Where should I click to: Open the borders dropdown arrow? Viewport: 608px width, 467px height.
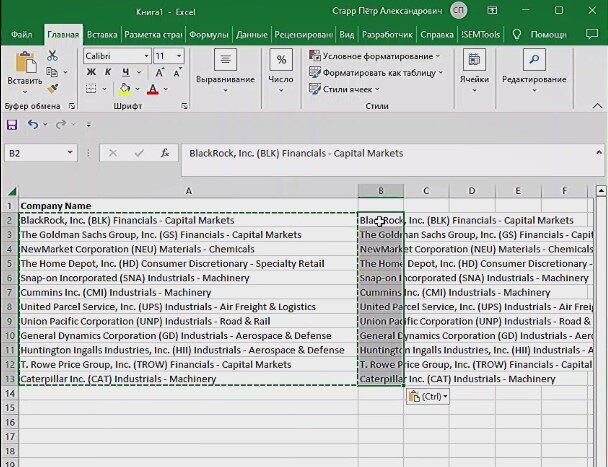point(104,89)
